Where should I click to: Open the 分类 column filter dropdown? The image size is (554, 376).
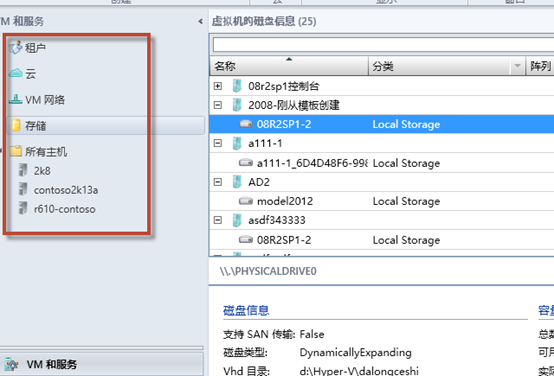click(x=517, y=66)
